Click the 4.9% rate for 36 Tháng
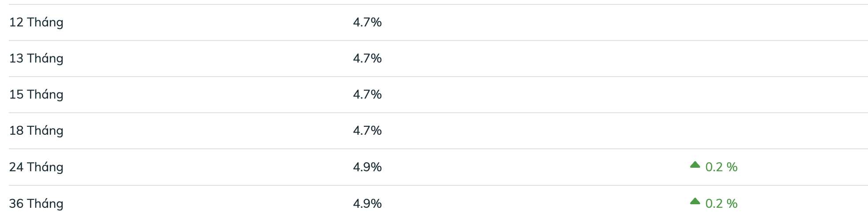 pos(367,203)
